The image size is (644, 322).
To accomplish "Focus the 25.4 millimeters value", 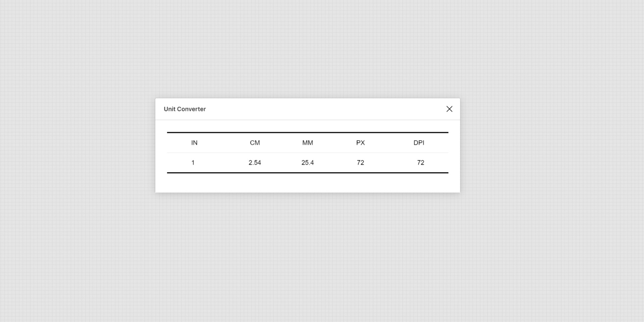I will tap(308, 163).
